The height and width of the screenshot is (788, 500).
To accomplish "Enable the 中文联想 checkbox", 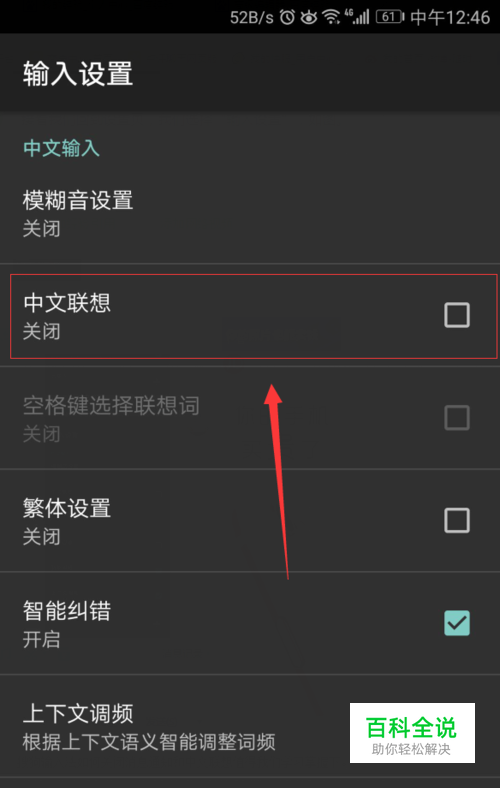I will point(457,315).
